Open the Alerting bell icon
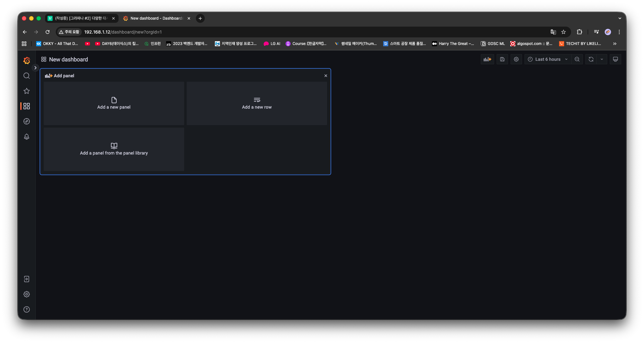644x343 pixels. point(27,137)
